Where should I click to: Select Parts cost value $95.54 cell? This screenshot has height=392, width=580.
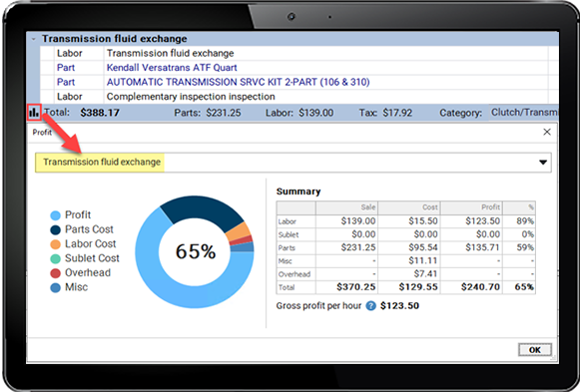coord(408,247)
